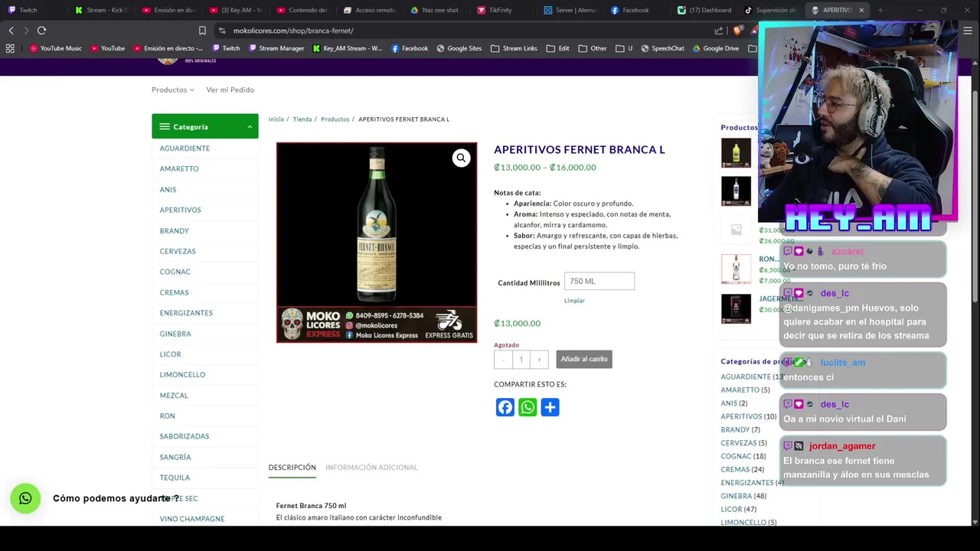Switch to Naz one shot tab
This screenshot has height=551, width=980.
click(x=436, y=10)
